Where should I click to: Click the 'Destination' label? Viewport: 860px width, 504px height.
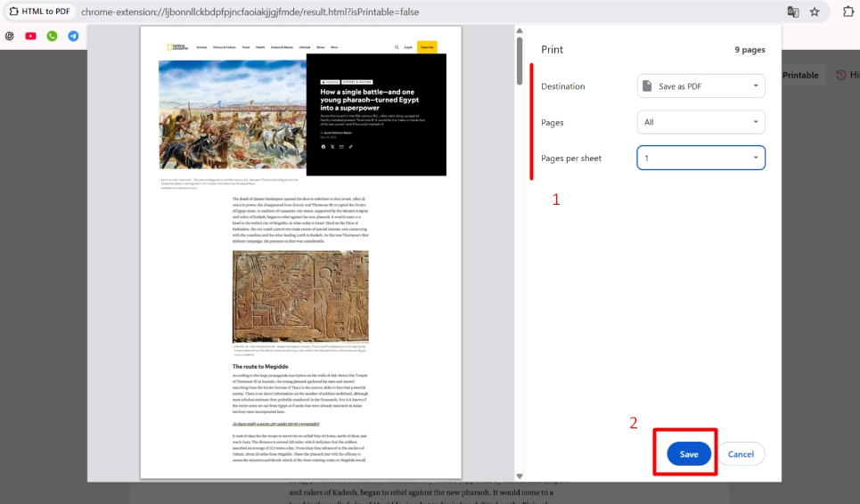[562, 86]
